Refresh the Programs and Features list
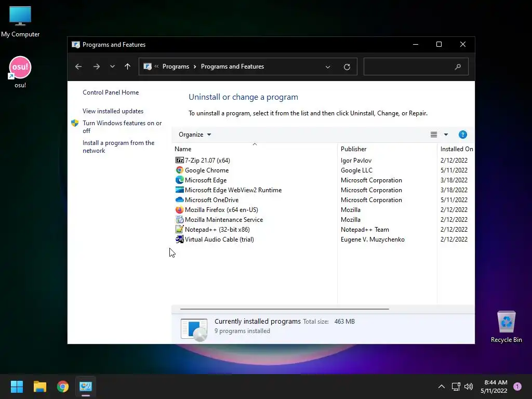532x399 pixels. click(347, 67)
